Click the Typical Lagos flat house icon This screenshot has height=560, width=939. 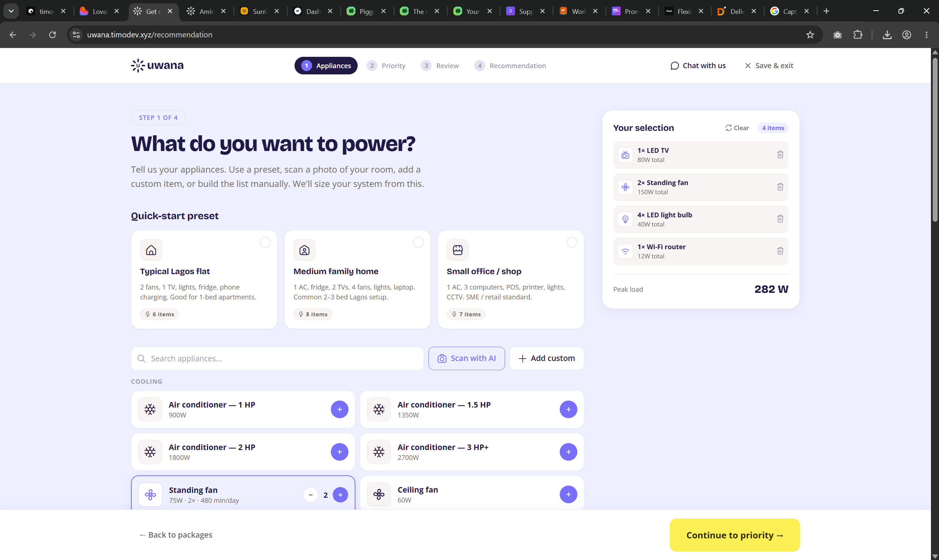(151, 250)
